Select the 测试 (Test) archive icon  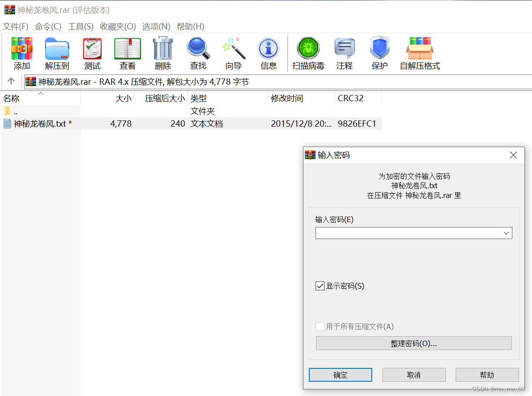[x=91, y=52]
